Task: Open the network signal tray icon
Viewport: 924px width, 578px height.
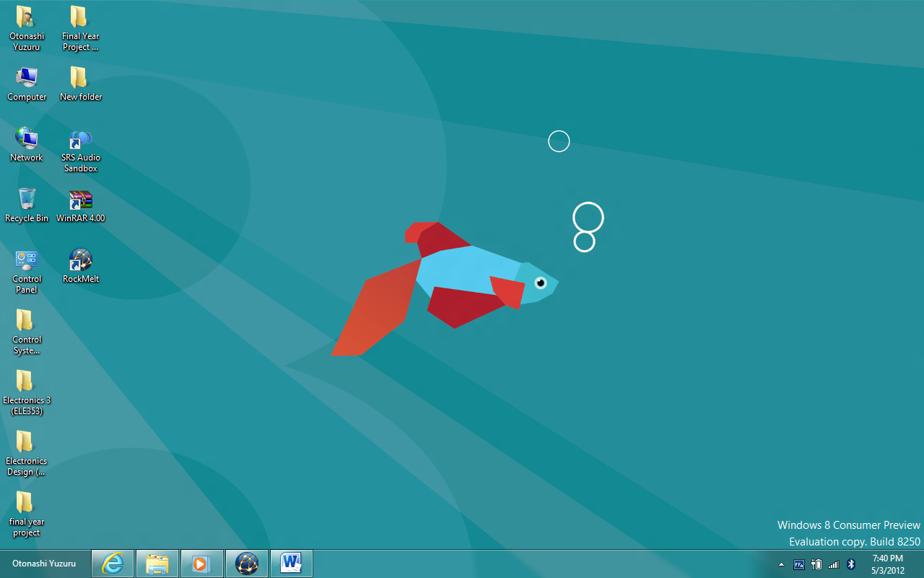Action: point(834,564)
